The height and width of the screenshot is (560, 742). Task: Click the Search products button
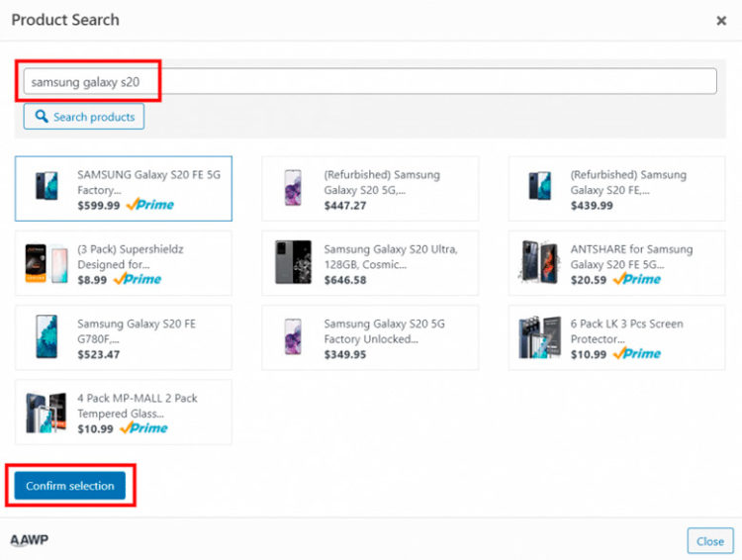(x=84, y=117)
